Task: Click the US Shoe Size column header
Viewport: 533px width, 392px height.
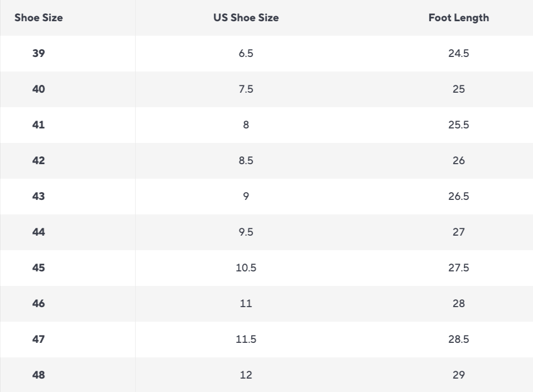Action: [246, 18]
